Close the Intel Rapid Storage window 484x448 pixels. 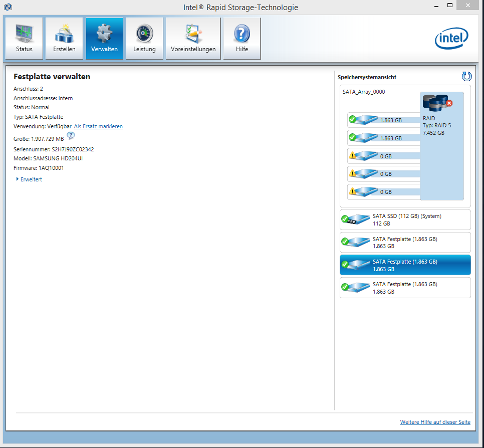pos(468,6)
